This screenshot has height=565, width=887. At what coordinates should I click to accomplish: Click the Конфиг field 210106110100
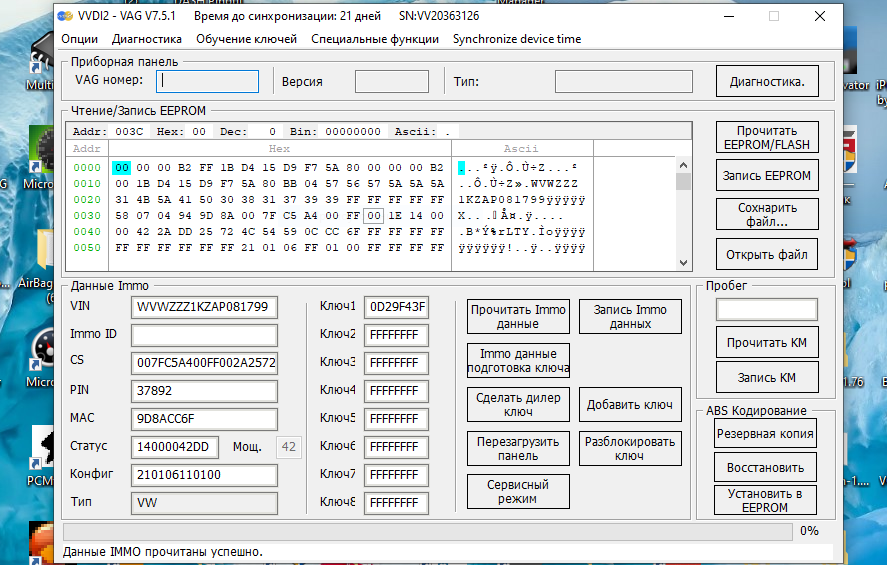(204, 475)
